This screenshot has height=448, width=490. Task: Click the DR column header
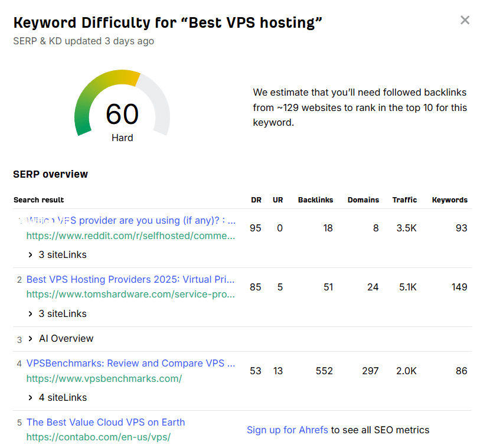pos(256,200)
